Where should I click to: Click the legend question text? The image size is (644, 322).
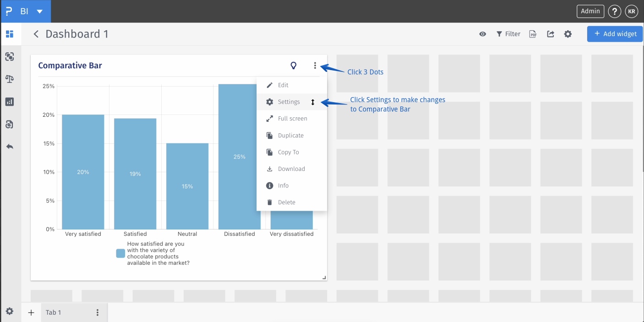pyautogui.click(x=158, y=254)
